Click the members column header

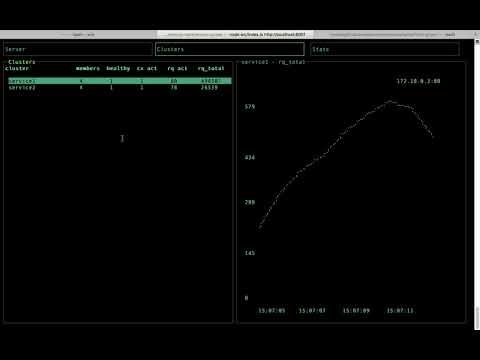[x=88, y=68]
